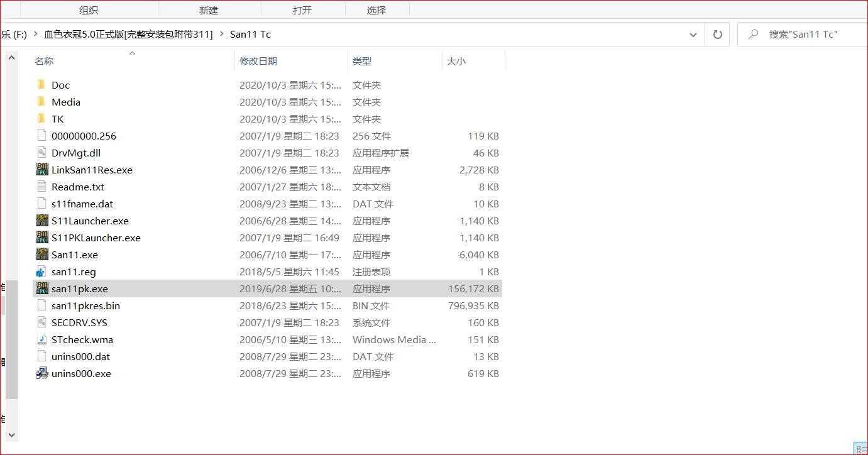868x455 pixels.
Task: Open the San11.exe application icon
Action: 42,255
